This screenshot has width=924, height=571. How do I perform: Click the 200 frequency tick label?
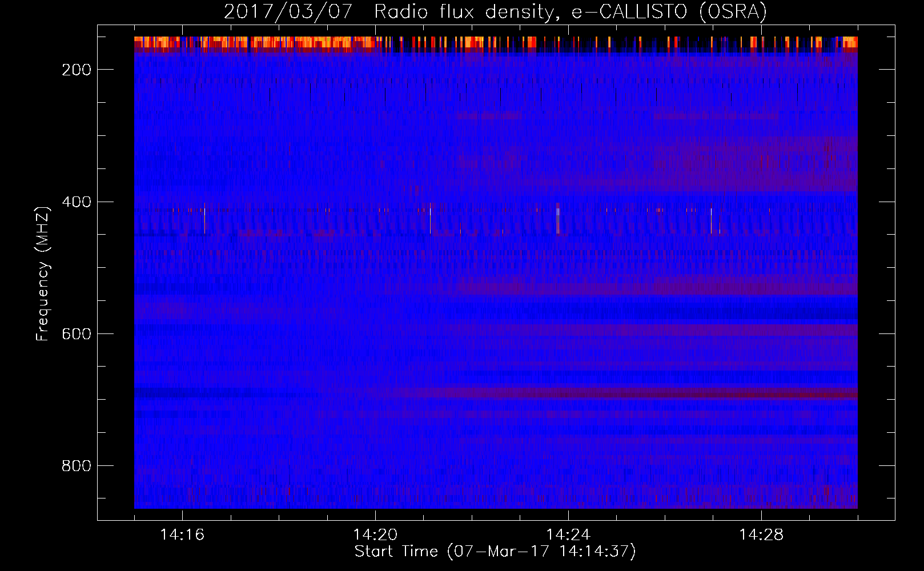tap(77, 70)
